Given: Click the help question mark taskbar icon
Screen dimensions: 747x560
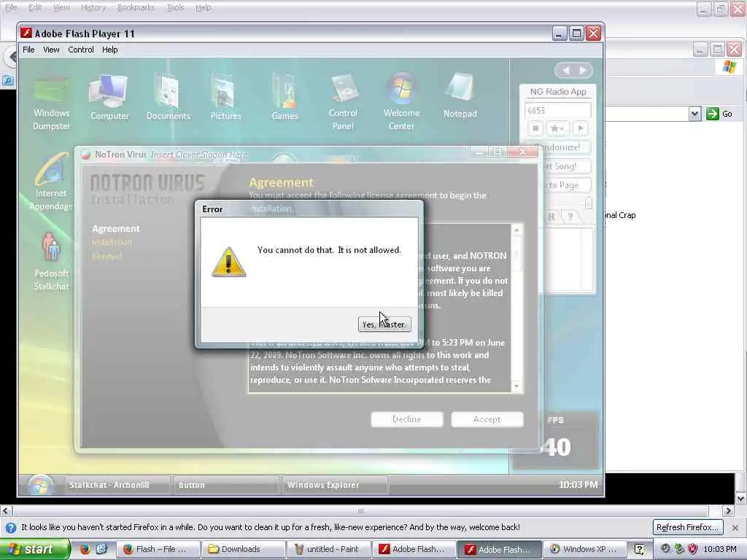Looking at the screenshot, I should pos(639,549).
